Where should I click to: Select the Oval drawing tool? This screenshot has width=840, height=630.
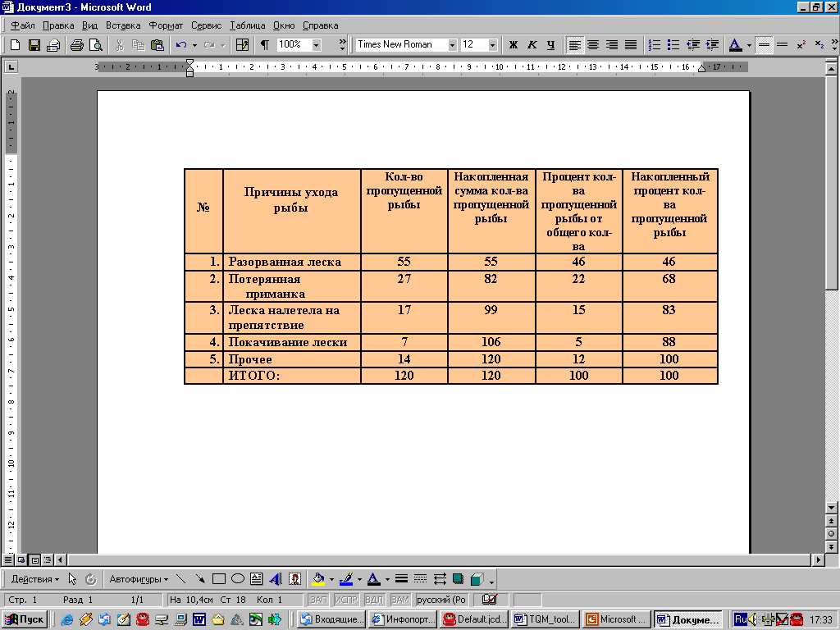pyautogui.click(x=238, y=579)
